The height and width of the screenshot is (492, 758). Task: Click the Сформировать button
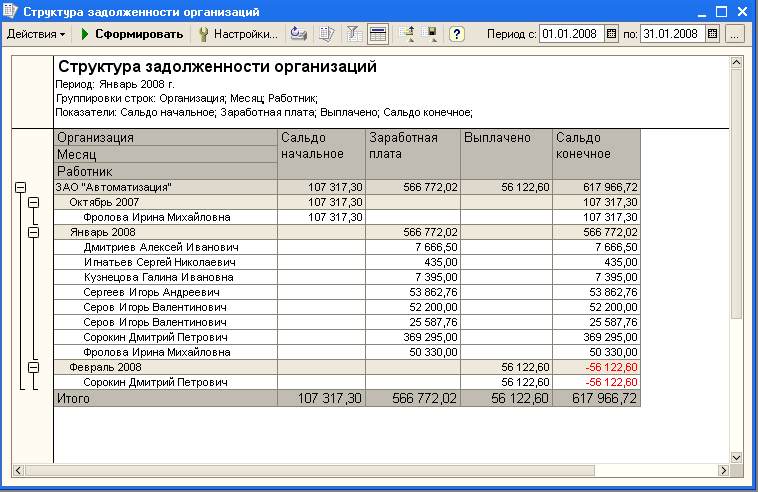[x=131, y=34]
